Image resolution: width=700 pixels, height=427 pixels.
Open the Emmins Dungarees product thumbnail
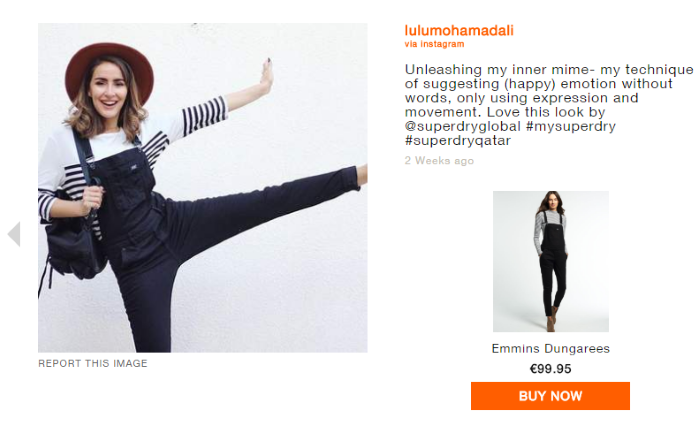coord(550,261)
